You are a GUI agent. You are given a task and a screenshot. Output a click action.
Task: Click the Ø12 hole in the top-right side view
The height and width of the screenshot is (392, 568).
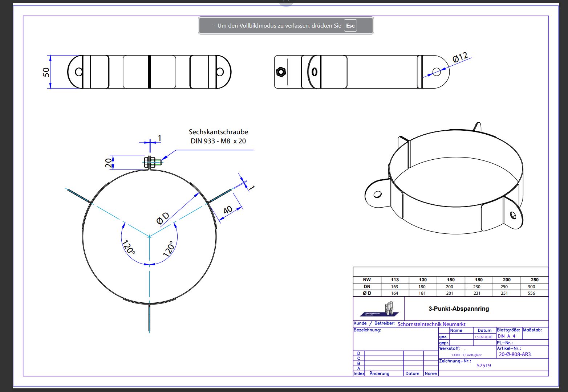[437, 72]
